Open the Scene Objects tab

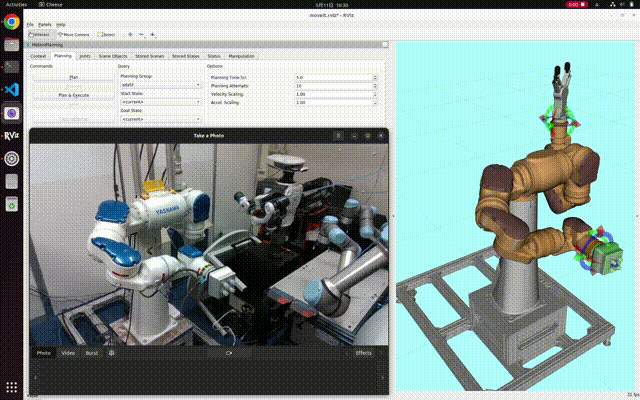[x=113, y=56]
